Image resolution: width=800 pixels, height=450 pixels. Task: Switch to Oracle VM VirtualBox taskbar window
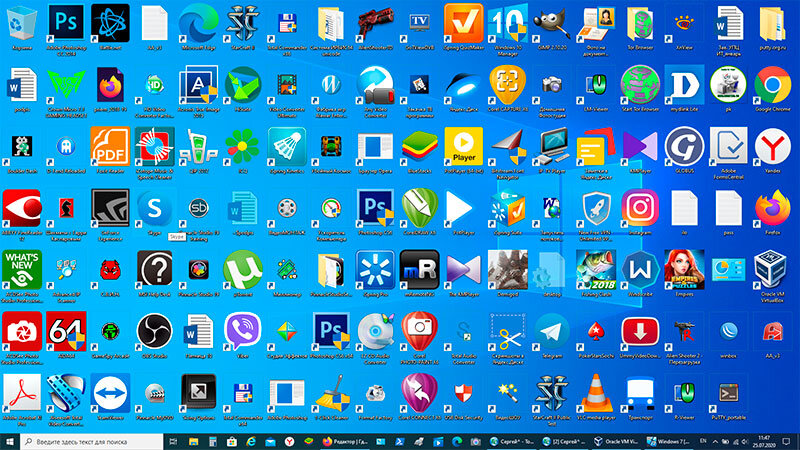615,441
